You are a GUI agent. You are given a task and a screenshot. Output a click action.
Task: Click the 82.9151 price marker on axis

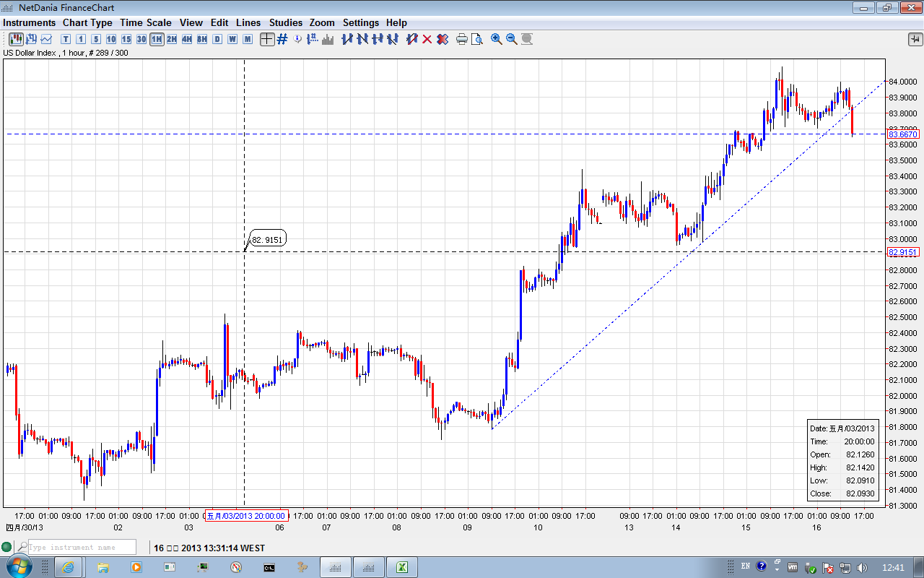point(903,252)
